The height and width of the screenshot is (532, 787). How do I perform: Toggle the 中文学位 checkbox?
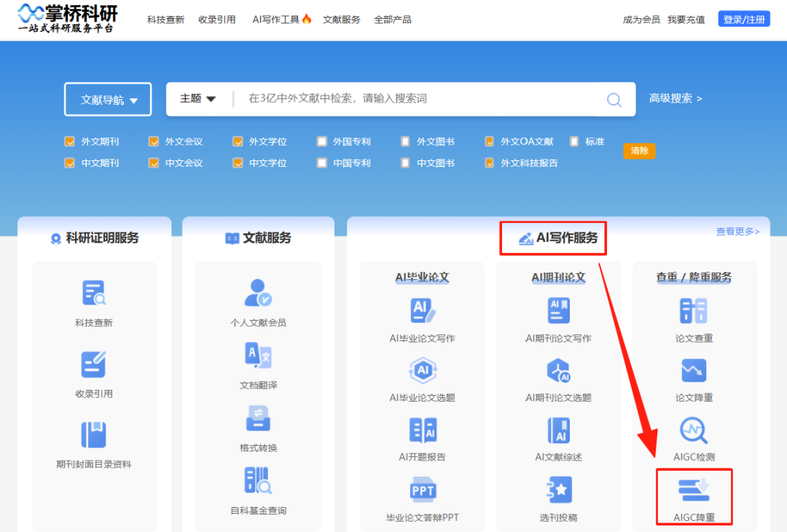(238, 163)
